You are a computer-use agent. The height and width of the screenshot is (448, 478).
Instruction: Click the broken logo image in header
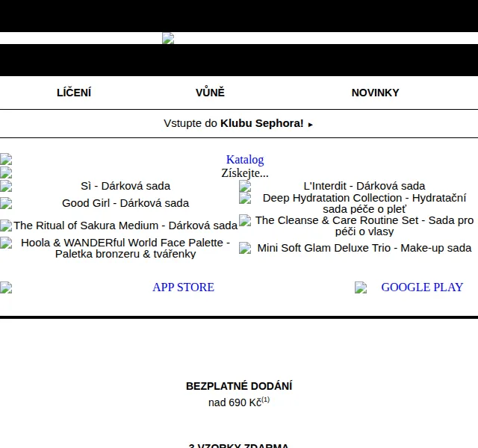pos(168,38)
